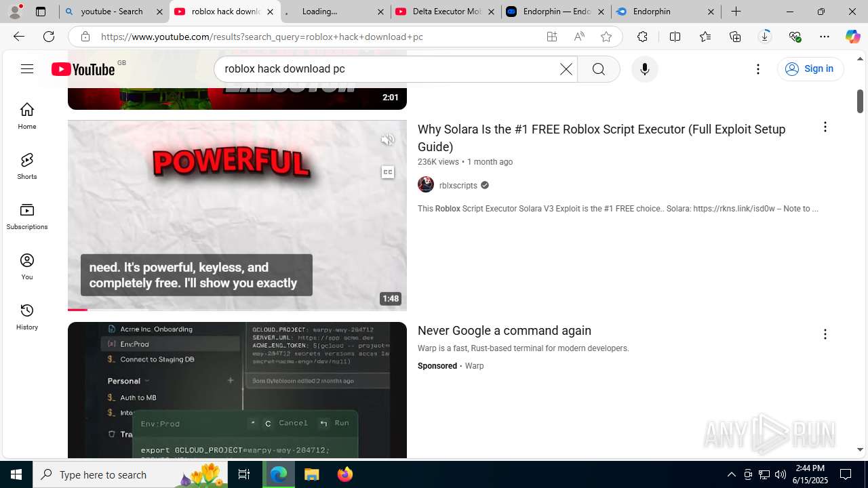Viewport: 868px width, 488px height.
Task: Toggle mute on Solara video preview
Action: point(387,140)
